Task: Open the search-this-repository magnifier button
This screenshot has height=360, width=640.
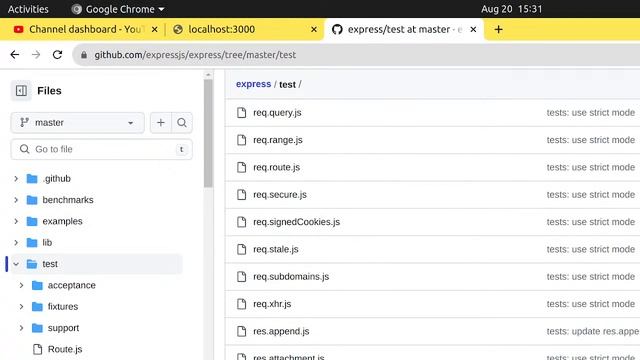Action: click(x=182, y=122)
